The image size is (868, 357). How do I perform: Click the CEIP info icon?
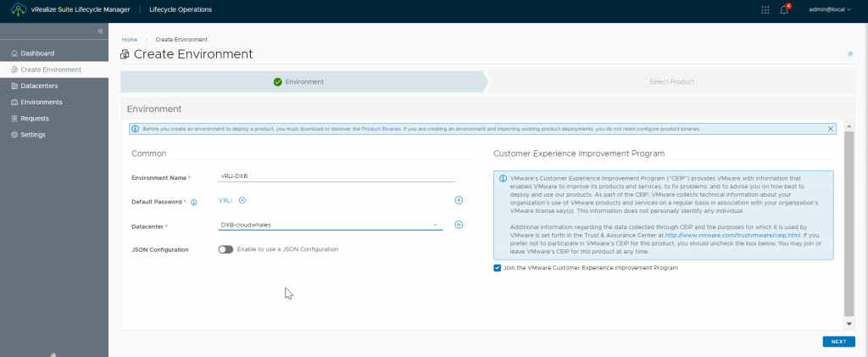click(503, 179)
